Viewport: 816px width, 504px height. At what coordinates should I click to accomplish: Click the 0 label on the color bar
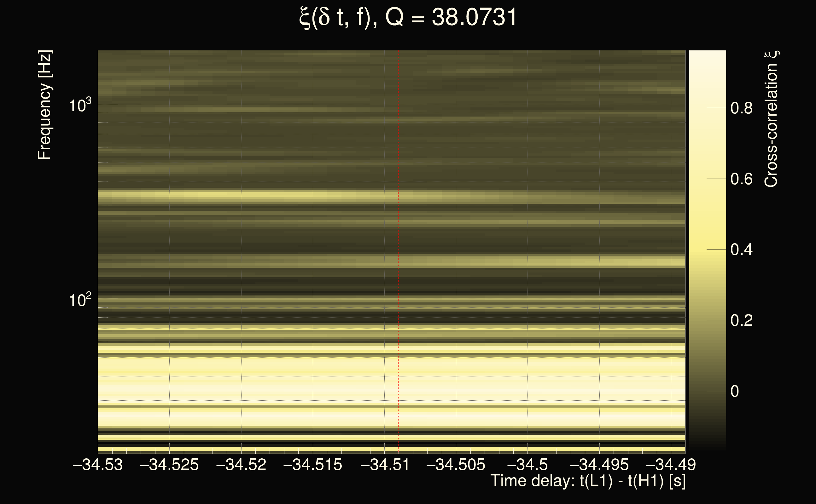point(734,391)
